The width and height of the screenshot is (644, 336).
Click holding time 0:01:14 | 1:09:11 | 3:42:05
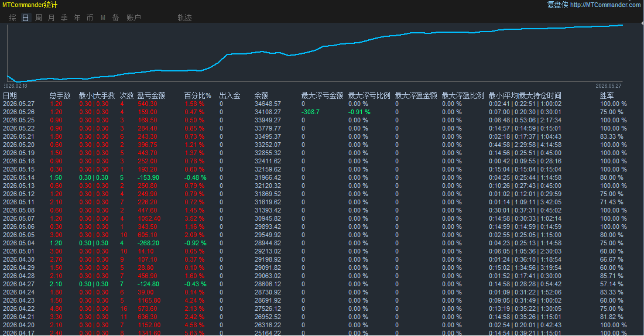[x=525, y=202]
